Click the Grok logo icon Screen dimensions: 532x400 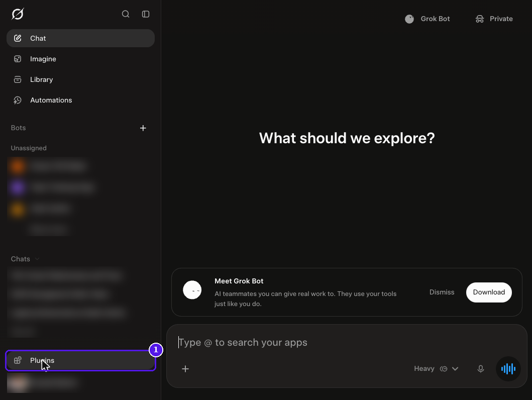click(17, 14)
